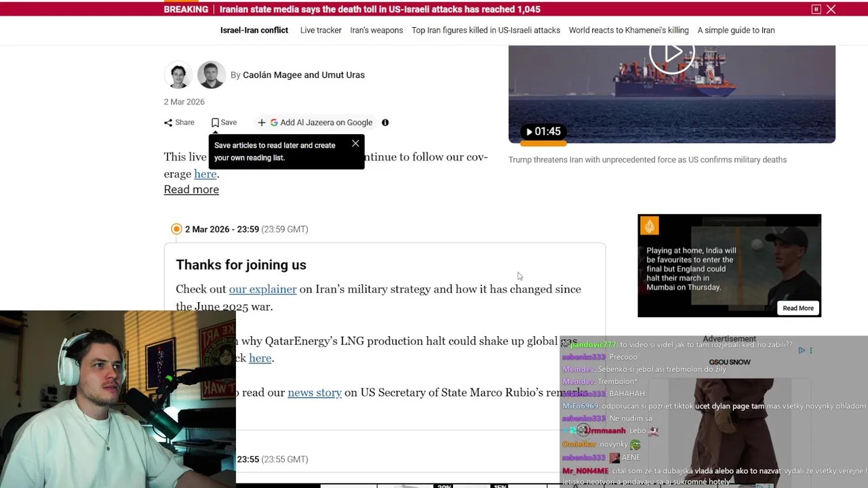Click Umut Uras's author photo
The image size is (868, 488).
pos(212,75)
